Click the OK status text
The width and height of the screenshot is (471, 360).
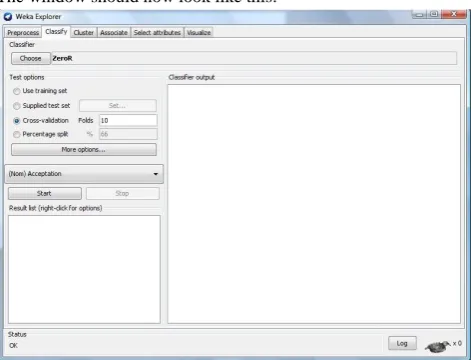[x=13, y=346]
